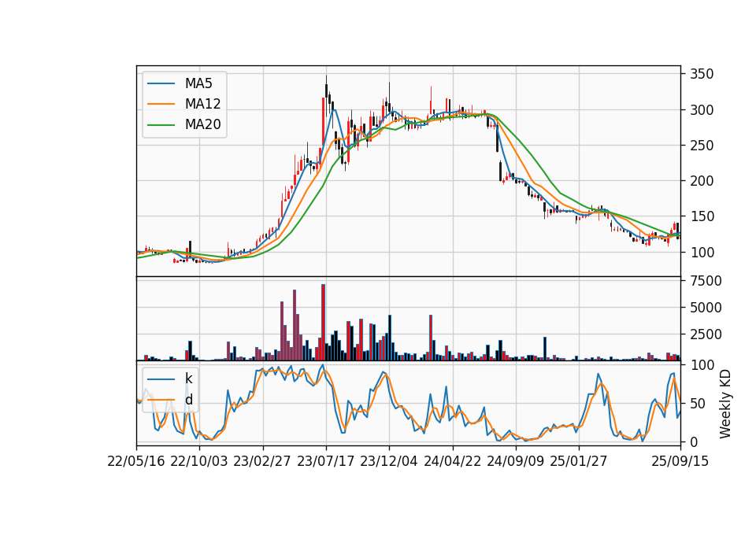Click the 24/09/09 date tick label
This screenshot has width=756, height=543.
coord(515,461)
